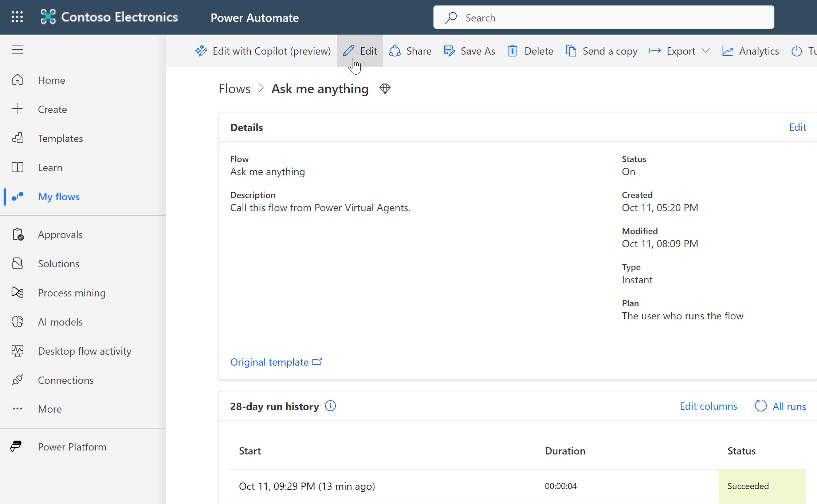Select Process mining in sidebar
Image resolution: width=817 pixels, height=504 pixels.
(x=72, y=293)
